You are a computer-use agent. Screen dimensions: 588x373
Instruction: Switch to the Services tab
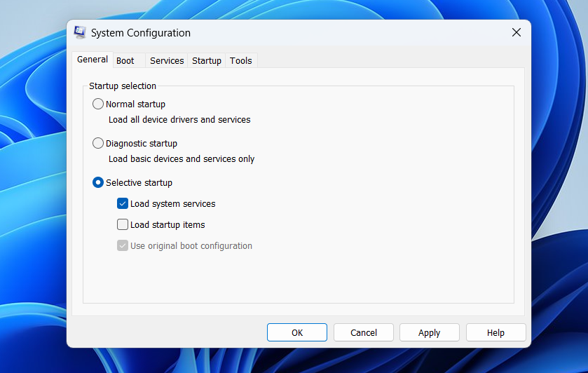pos(167,61)
